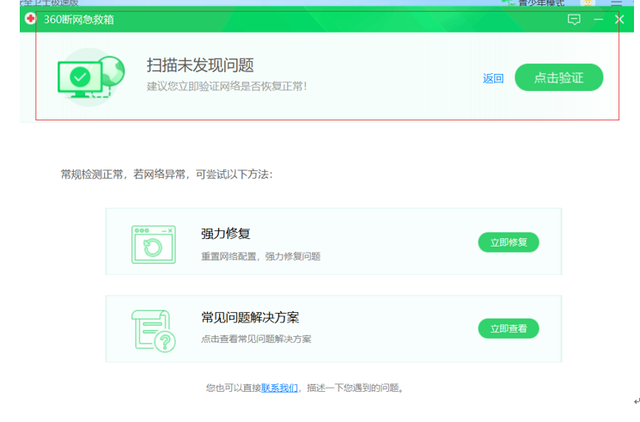Click the 点击验证 button
The height and width of the screenshot is (422, 640).
pos(559,78)
